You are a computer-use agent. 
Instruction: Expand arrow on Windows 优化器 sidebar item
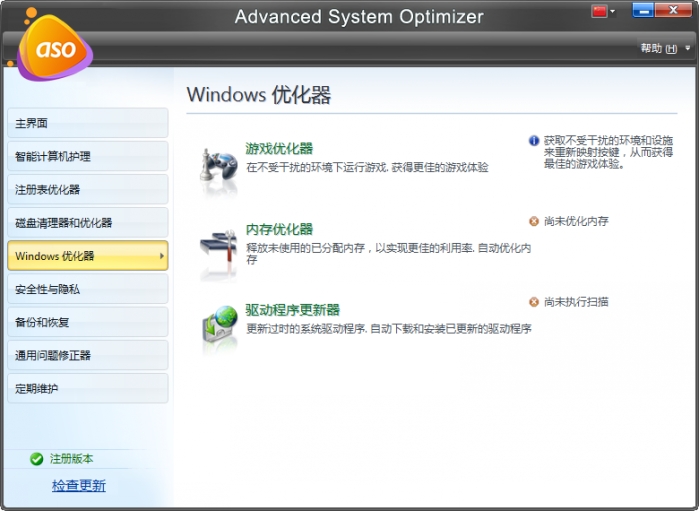point(161,256)
